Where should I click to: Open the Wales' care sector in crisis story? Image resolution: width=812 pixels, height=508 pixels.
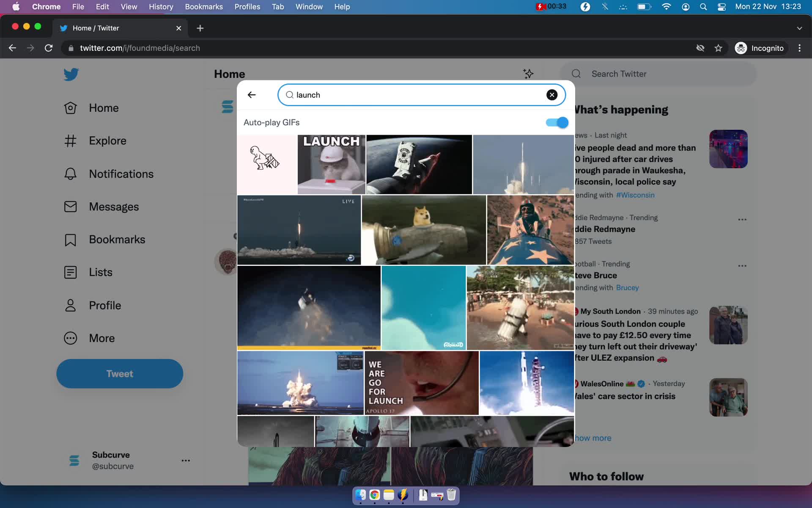tap(625, 396)
